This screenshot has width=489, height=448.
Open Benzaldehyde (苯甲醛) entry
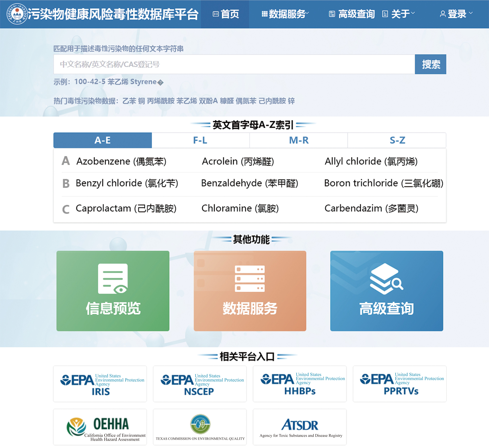250,183
